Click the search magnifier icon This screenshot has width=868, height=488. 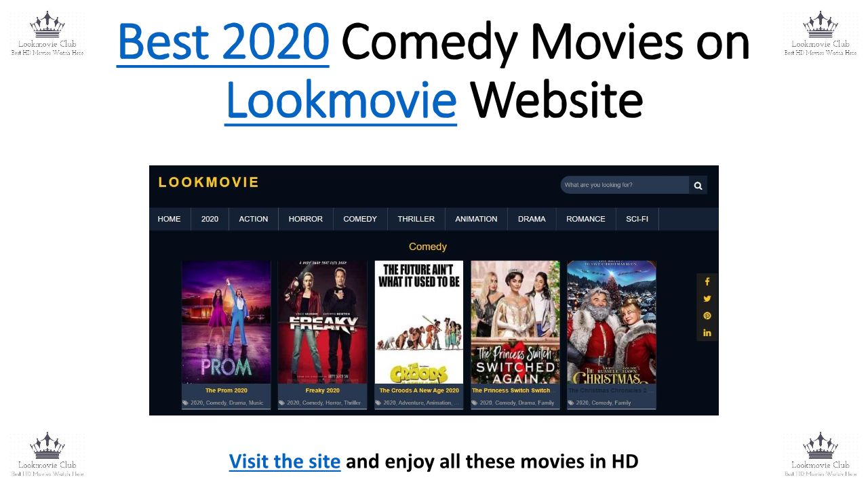click(698, 185)
